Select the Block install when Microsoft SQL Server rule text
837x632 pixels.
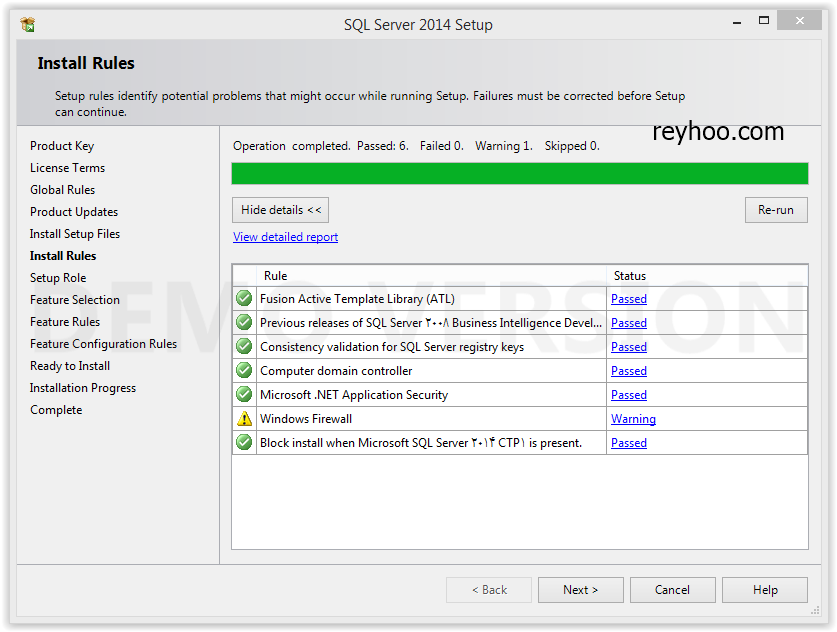click(x=421, y=443)
